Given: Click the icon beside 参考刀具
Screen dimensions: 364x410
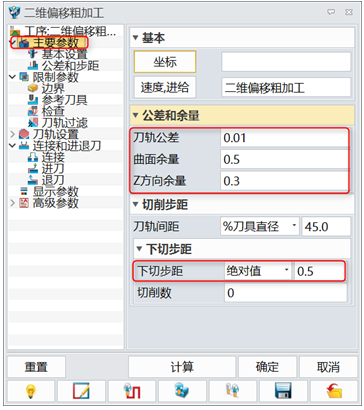Looking at the screenshot, I should click(x=33, y=100).
